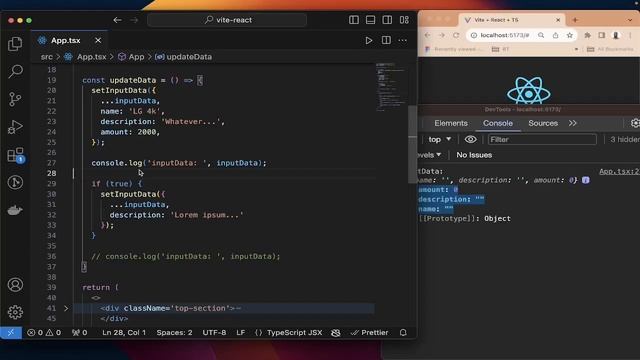This screenshot has width=640, height=360.
Task: Click the UTF-8 encoding status
Action: pos(214,333)
